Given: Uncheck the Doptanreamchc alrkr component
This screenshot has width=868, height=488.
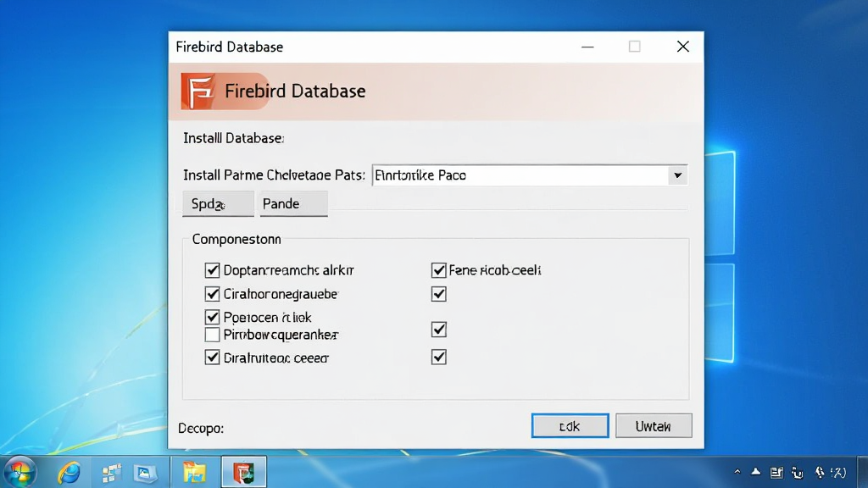Looking at the screenshot, I should (212, 270).
